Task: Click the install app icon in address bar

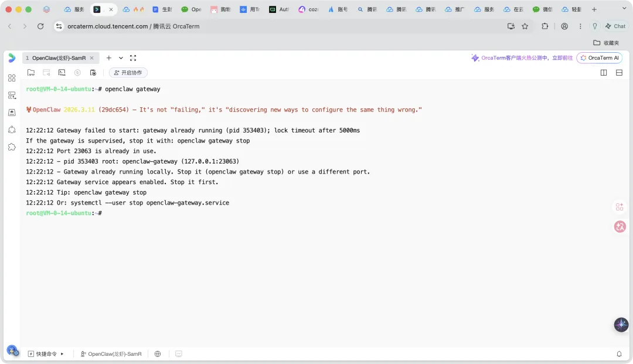Action: 511,26
